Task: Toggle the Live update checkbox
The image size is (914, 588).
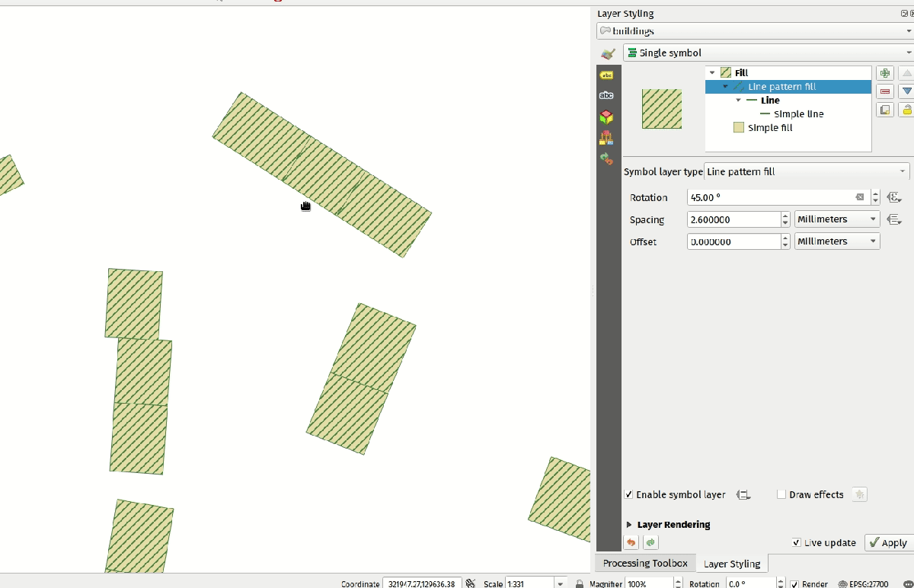Action: click(x=797, y=542)
